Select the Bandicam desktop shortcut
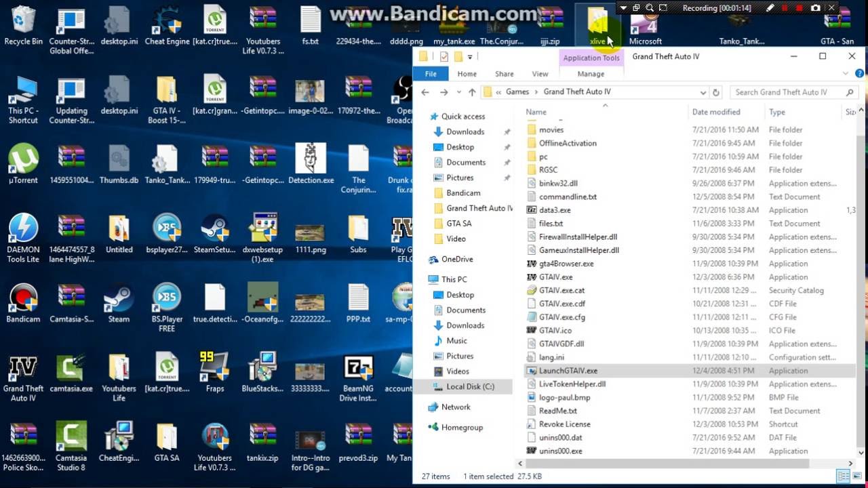Viewport: 868px width, 488px height. pos(23,303)
